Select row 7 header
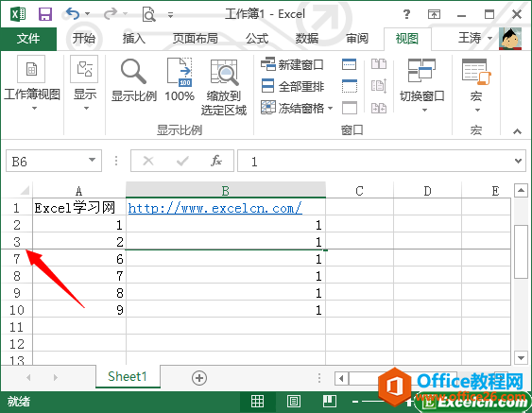 click(17, 259)
